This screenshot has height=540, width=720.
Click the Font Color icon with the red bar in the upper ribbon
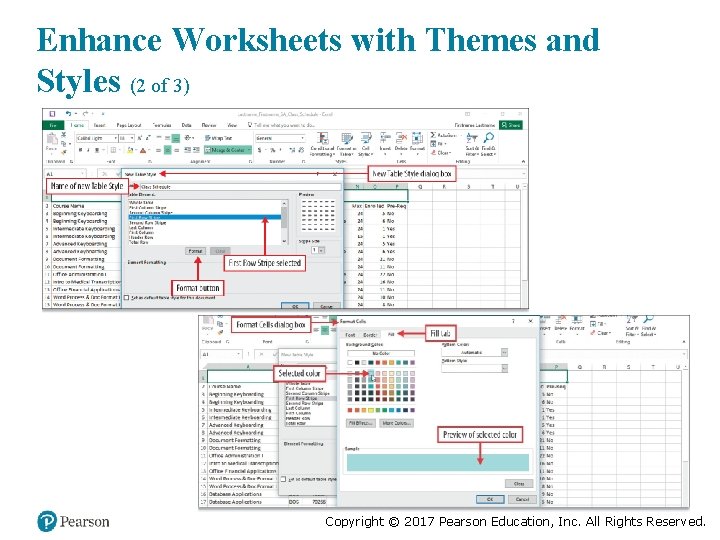[143, 150]
